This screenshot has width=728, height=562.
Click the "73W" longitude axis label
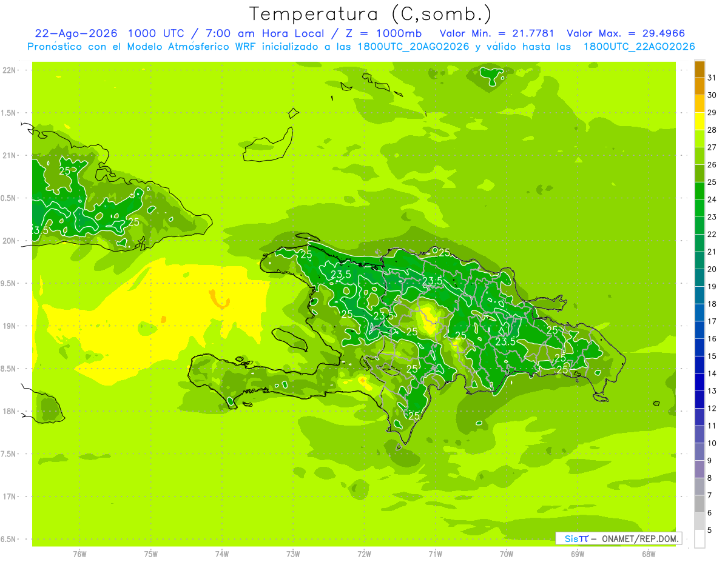point(293,554)
